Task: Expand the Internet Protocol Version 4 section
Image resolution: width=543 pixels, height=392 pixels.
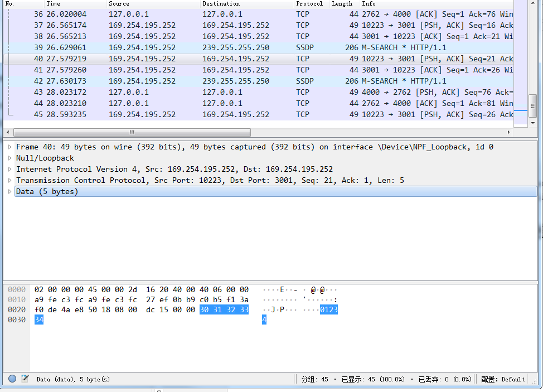Action: tap(9, 169)
